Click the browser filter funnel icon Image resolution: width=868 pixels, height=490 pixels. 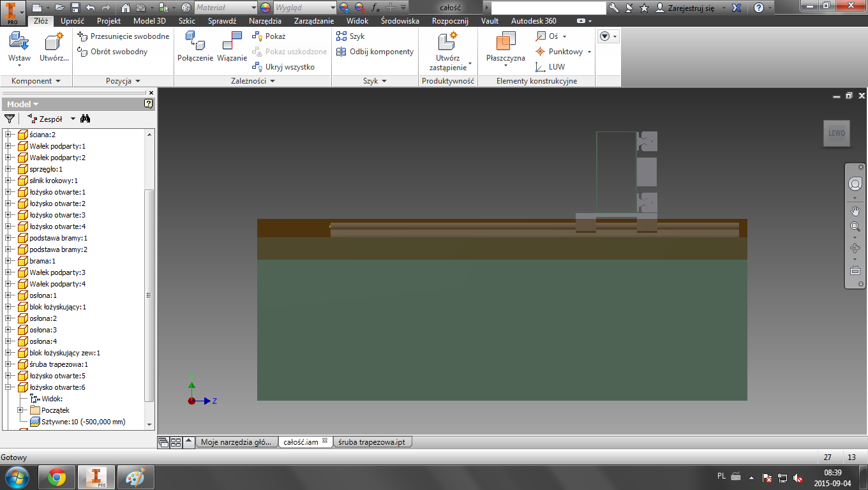[x=10, y=119]
